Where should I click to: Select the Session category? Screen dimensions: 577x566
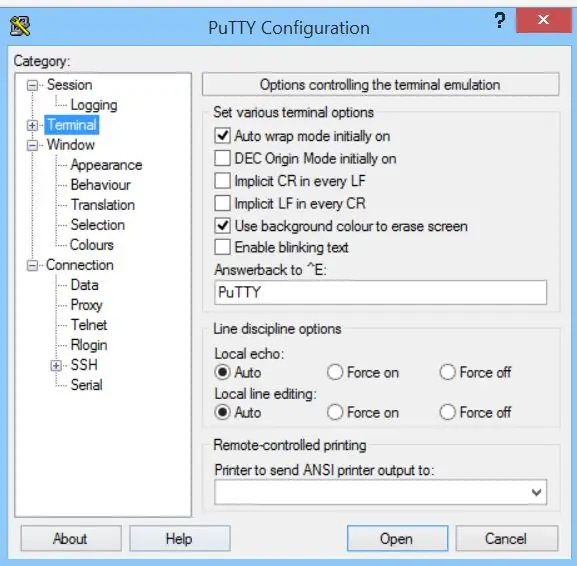tap(70, 85)
